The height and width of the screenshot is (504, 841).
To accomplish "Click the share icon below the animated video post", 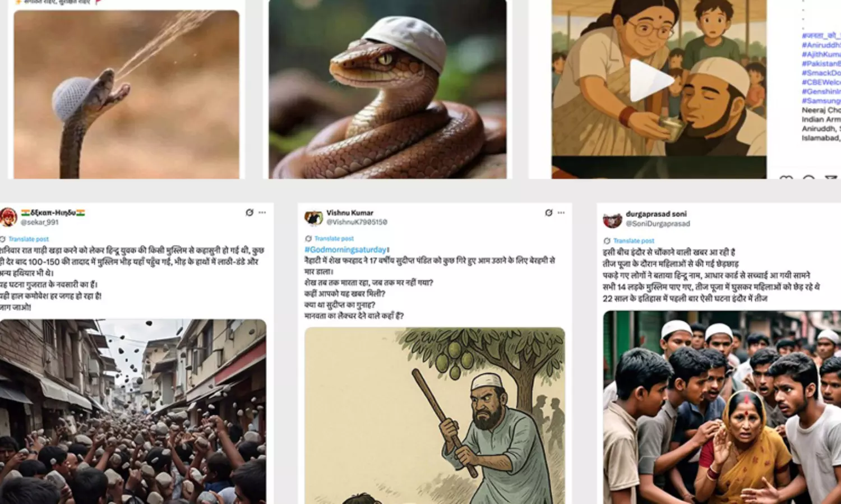I will [x=831, y=177].
